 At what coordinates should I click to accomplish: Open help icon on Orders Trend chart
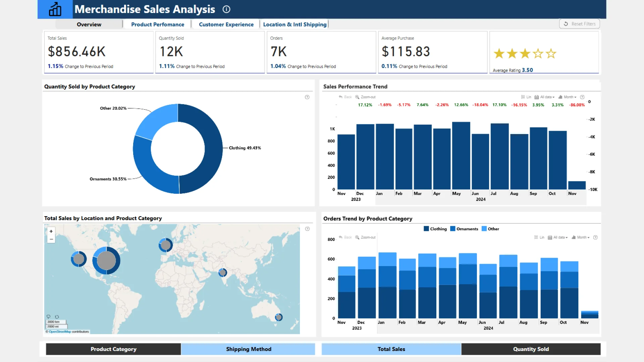point(595,237)
